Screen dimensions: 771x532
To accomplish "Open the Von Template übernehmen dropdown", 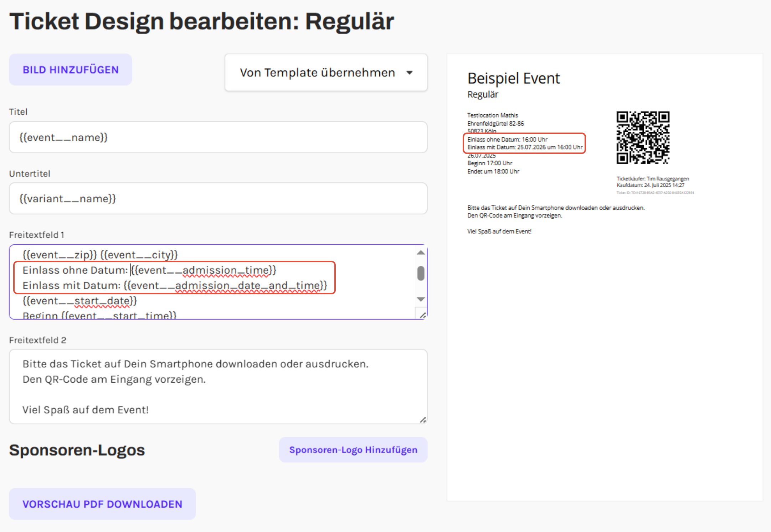I will pyautogui.click(x=317, y=73).
